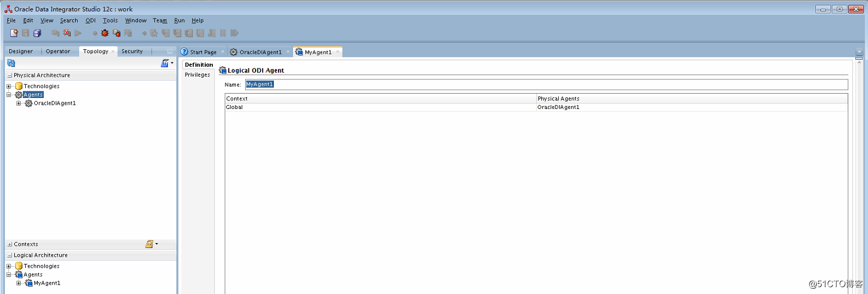This screenshot has height=294, width=868.
Task: Click the Global context table cell
Action: [x=380, y=107]
